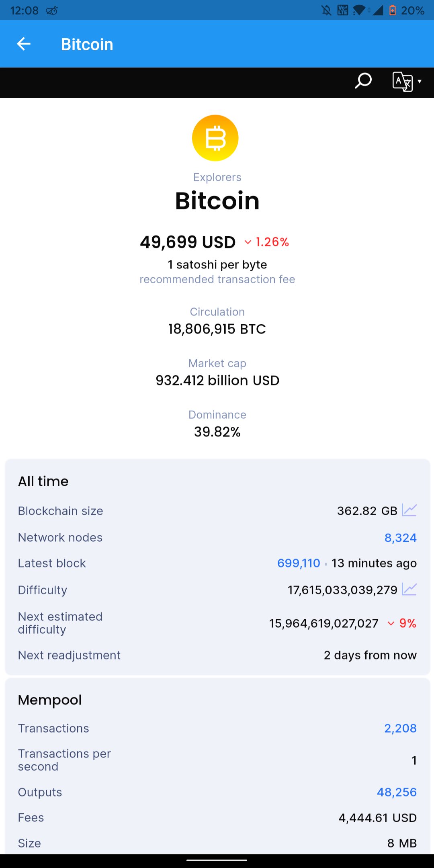
Task: Tap the 1.26% price change indicator
Action: (267, 242)
